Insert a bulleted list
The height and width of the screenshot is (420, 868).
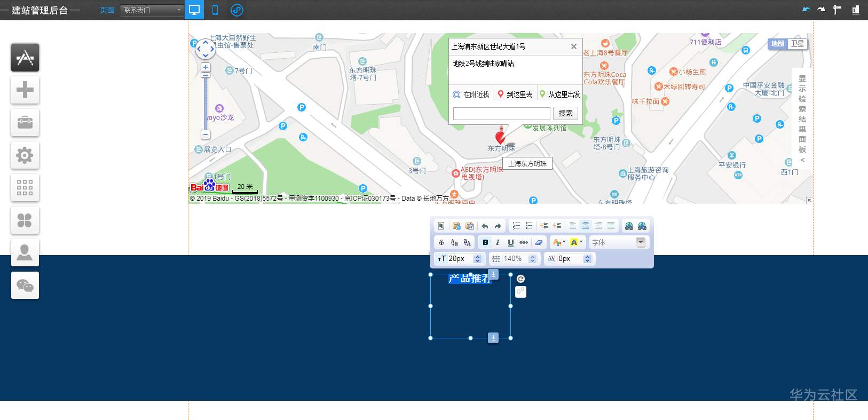click(529, 226)
